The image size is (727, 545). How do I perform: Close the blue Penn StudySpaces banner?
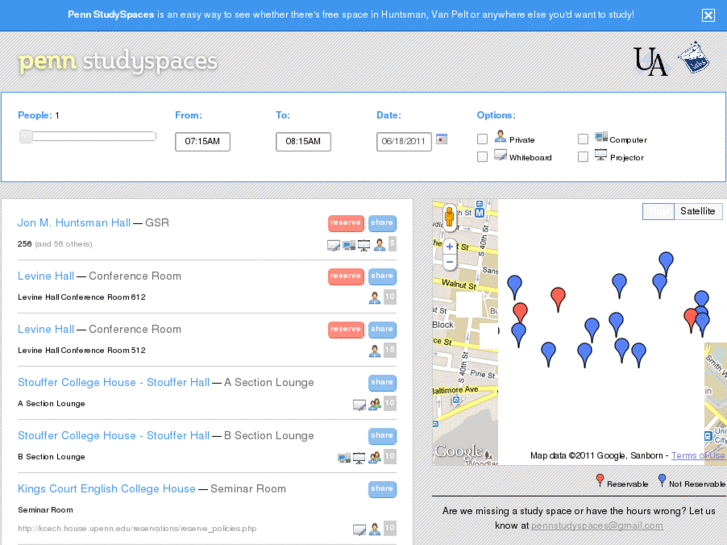(x=708, y=15)
